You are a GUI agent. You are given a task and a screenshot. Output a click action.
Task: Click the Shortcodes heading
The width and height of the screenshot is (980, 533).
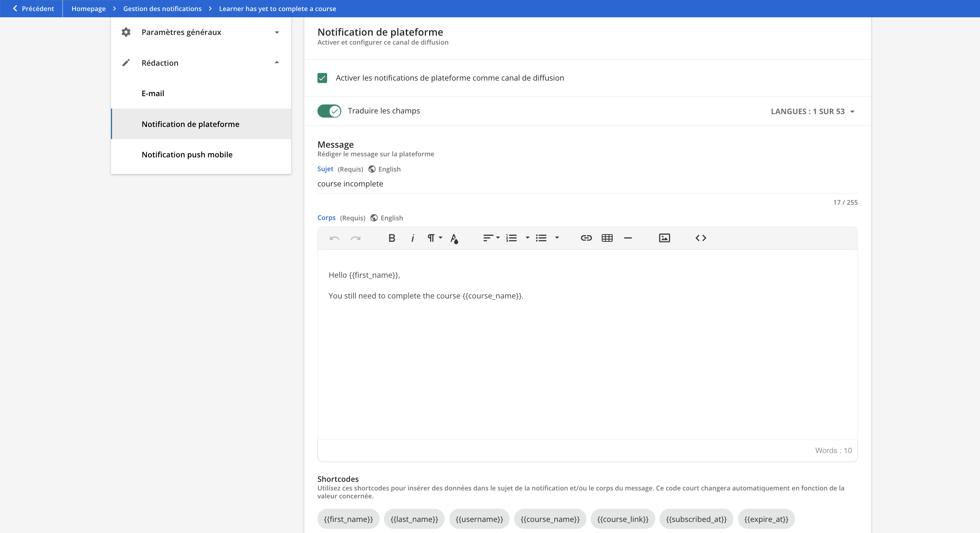[338, 479]
